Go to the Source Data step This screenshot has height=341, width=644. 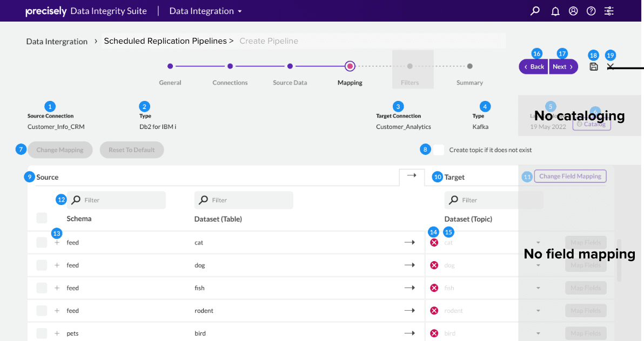click(290, 66)
